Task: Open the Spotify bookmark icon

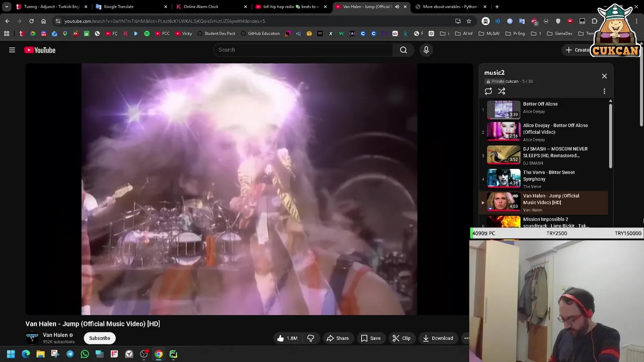Action: coord(147,34)
